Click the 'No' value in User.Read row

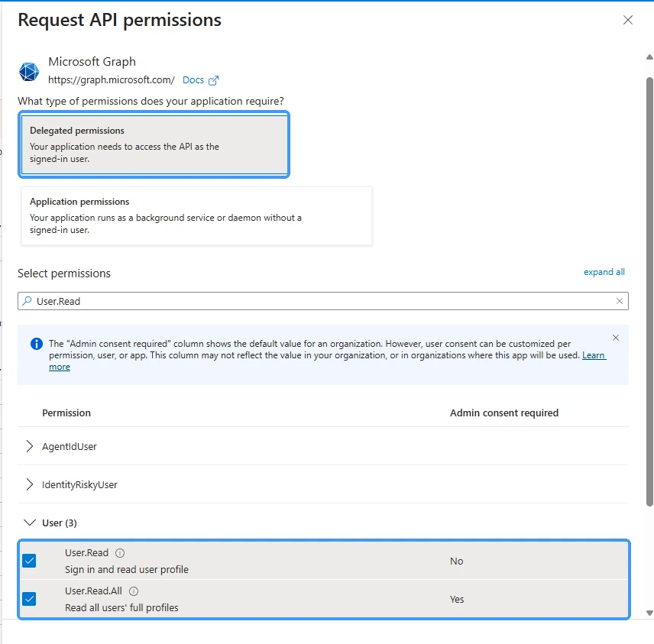456,561
